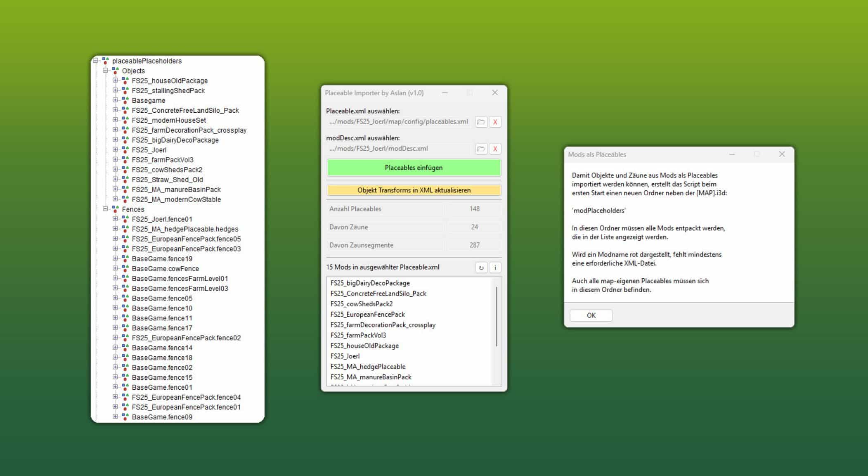Click the transform group icon beside placeablePlaceholders
The image size is (868, 476).
104,61
